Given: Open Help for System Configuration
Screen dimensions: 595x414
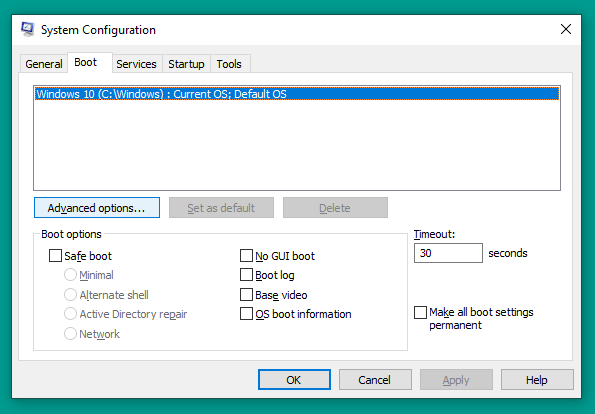Looking at the screenshot, I should [537, 379].
